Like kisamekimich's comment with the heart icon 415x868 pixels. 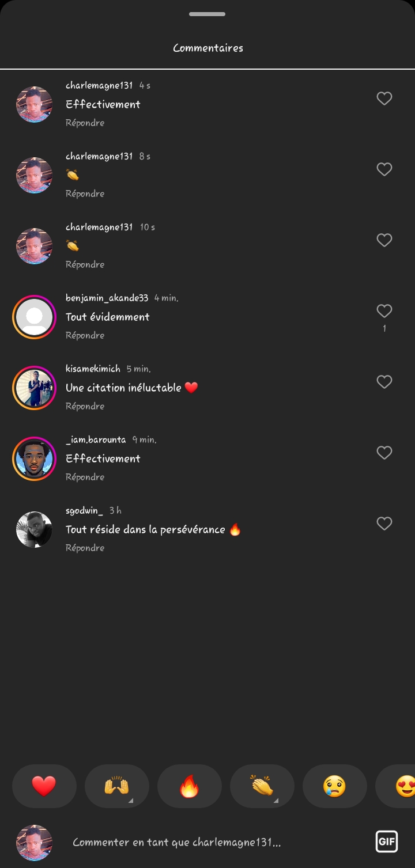pos(384,382)
